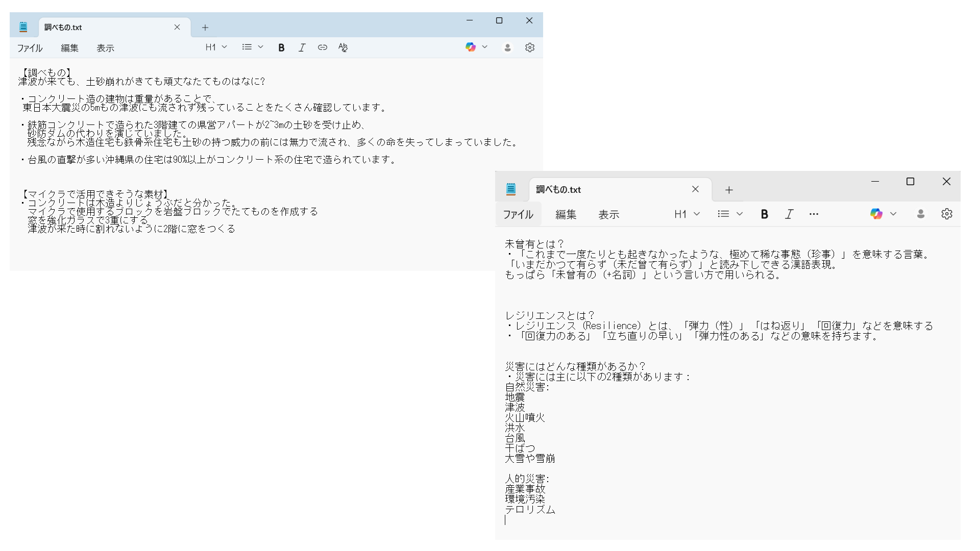The height and width of the screenshot is (551, 980).
Task: Click the 人的災害: line
Action: pos(527,479)
